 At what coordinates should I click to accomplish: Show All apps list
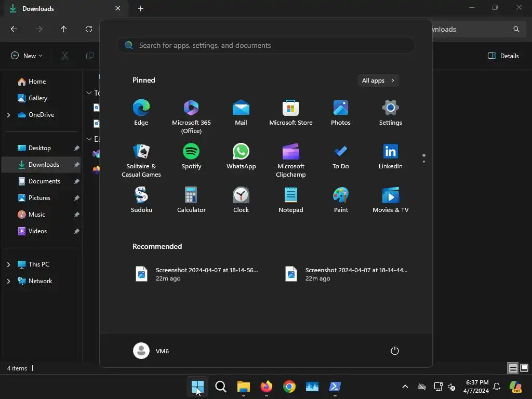(378, 81)
